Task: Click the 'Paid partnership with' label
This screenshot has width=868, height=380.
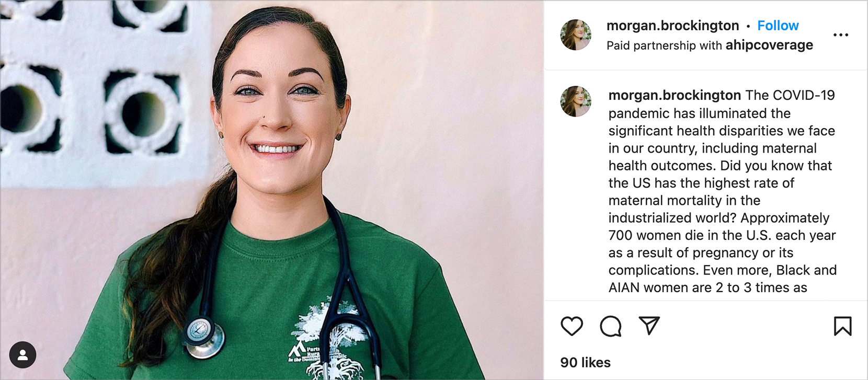Action: [664, 45]
